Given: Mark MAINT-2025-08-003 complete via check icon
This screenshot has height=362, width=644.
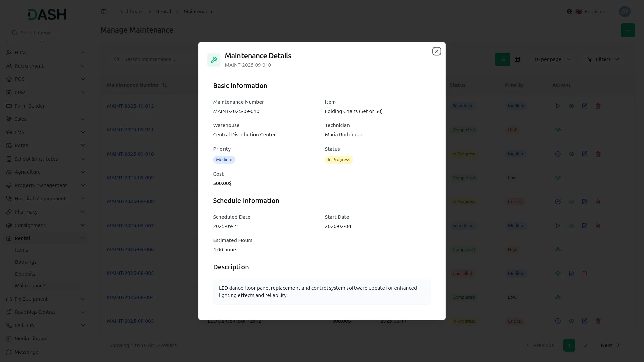Looking at the screenshot, I should pos(558,321).
